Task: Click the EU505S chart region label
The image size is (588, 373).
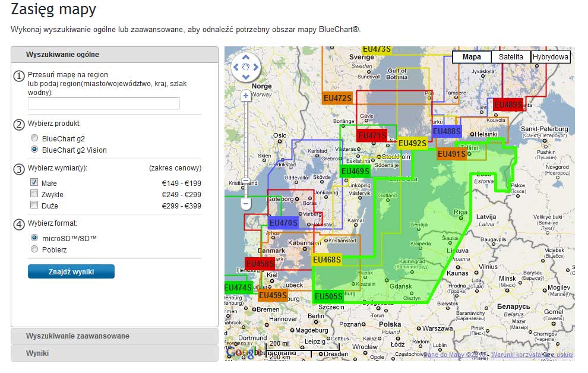Action: click(x=328, y=296)
